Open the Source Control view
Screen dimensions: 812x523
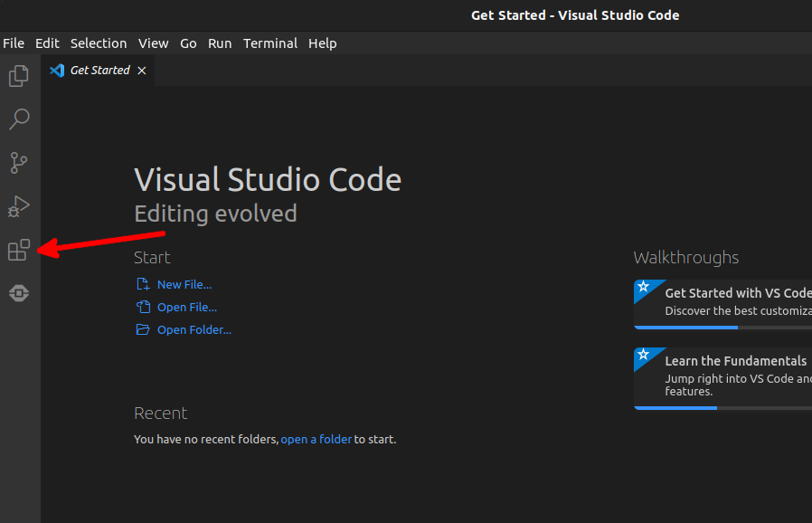pos(19,163)
